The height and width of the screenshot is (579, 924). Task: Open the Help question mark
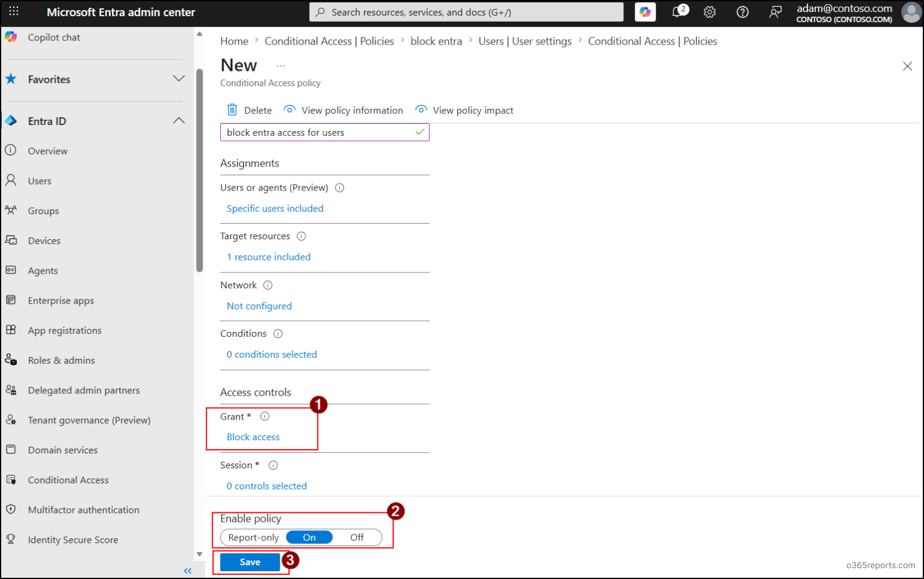tap(743, 12)
